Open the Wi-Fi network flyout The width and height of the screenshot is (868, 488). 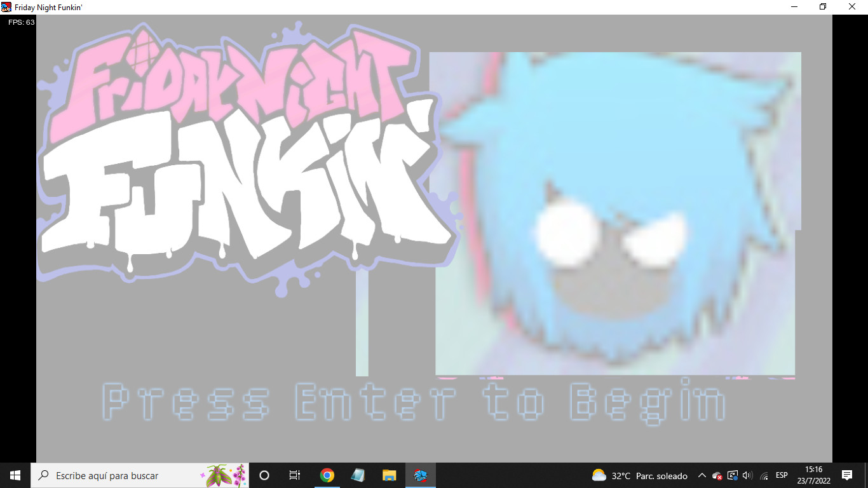764,475
